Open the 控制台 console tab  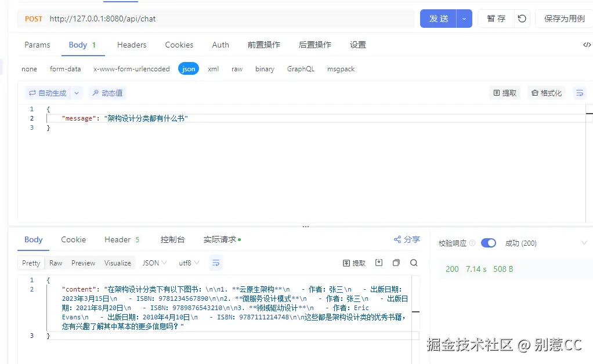click(172, 239)
